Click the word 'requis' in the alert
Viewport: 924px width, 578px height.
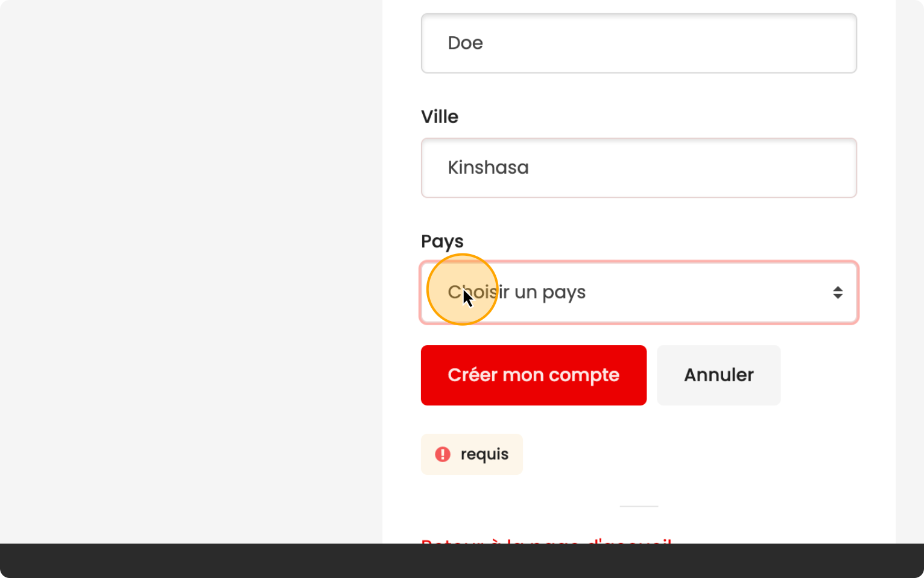coord(484,454)
